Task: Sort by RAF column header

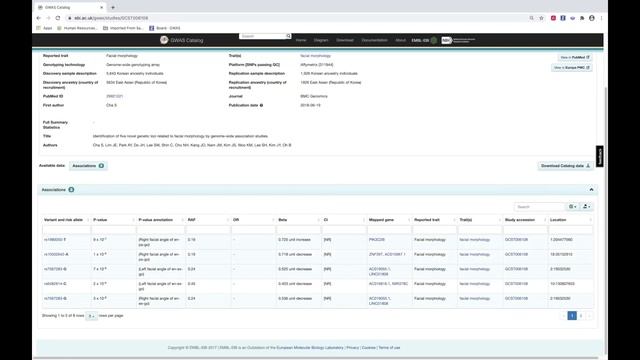Action: [x=208, y=220]
